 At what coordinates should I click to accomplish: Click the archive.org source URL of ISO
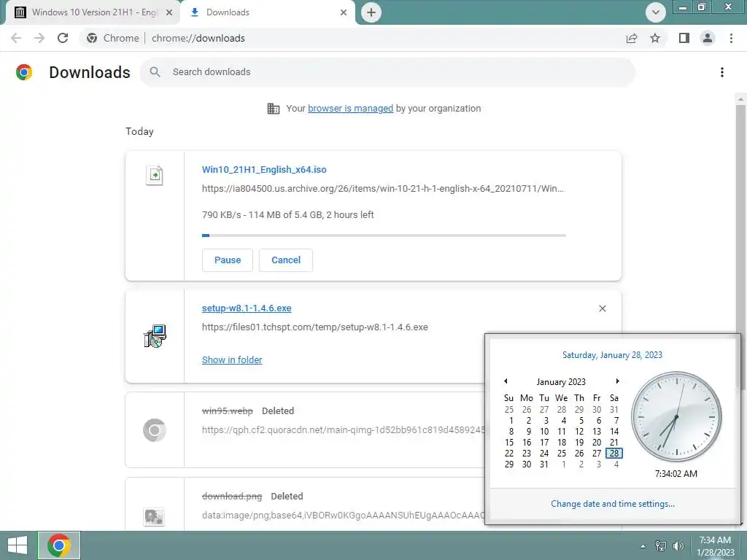(x=382, y=189)
